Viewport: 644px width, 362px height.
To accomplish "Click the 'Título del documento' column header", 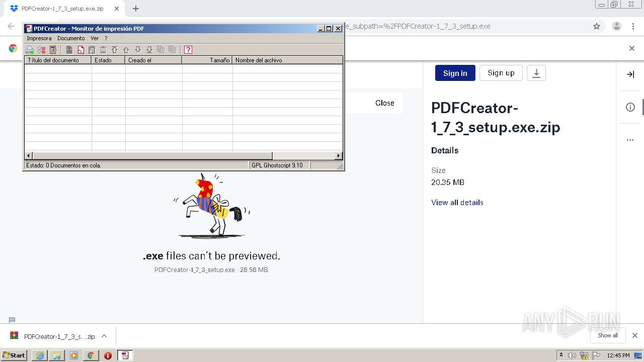I will click(x=58, y=60).
